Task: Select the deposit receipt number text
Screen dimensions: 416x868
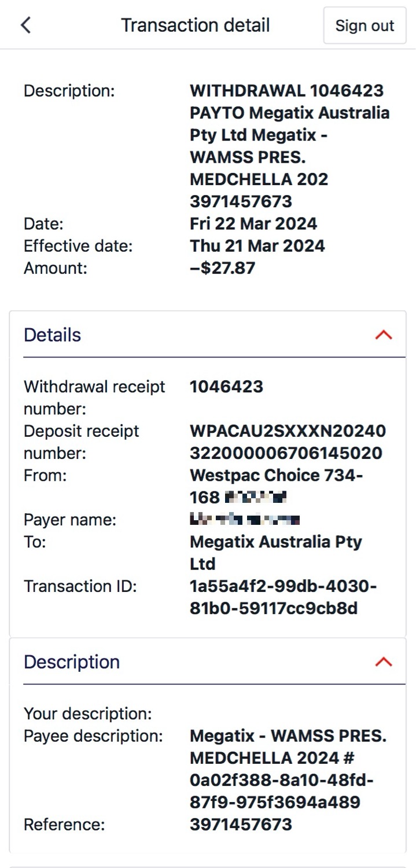Action: tap(288, 442)
